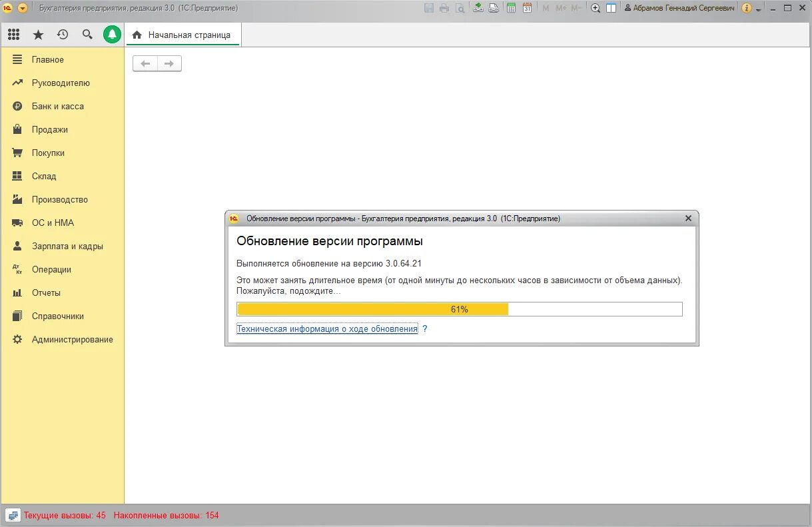Open the Справочники section
Screen dimensions: 812x527
tap(63, 316)
